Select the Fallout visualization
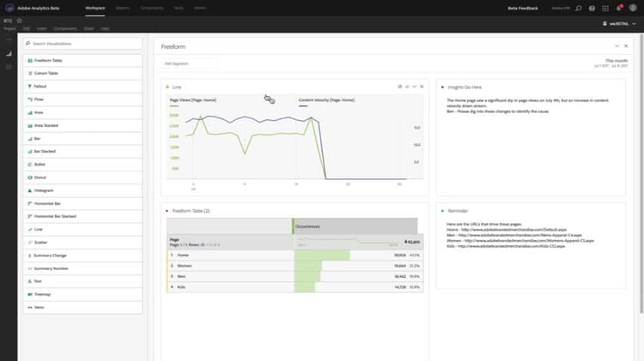This screenshot has height=361, width=644. point(83,87)
